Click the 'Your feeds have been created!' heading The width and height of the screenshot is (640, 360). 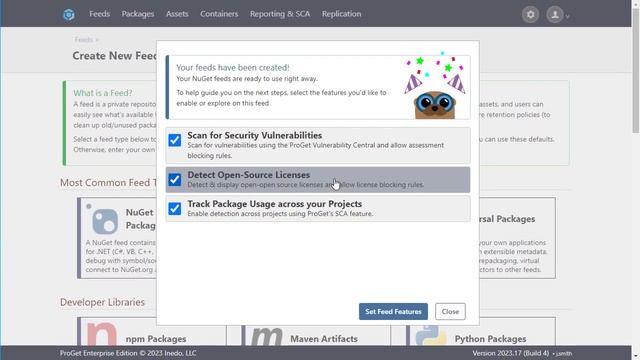point(233,67)
